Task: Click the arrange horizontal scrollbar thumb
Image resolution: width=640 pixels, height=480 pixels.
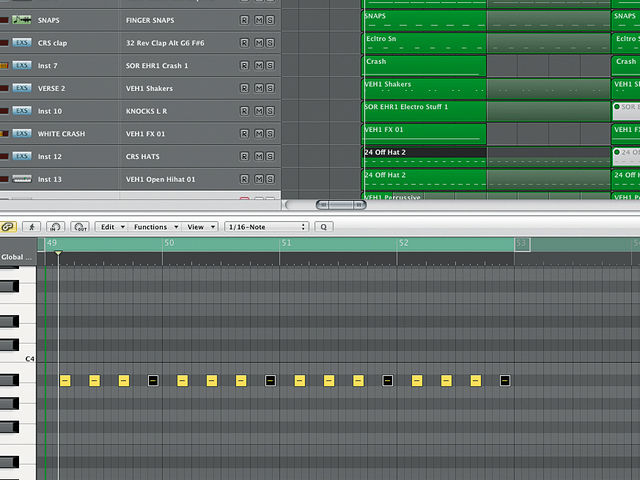Action: click(341, 204)
